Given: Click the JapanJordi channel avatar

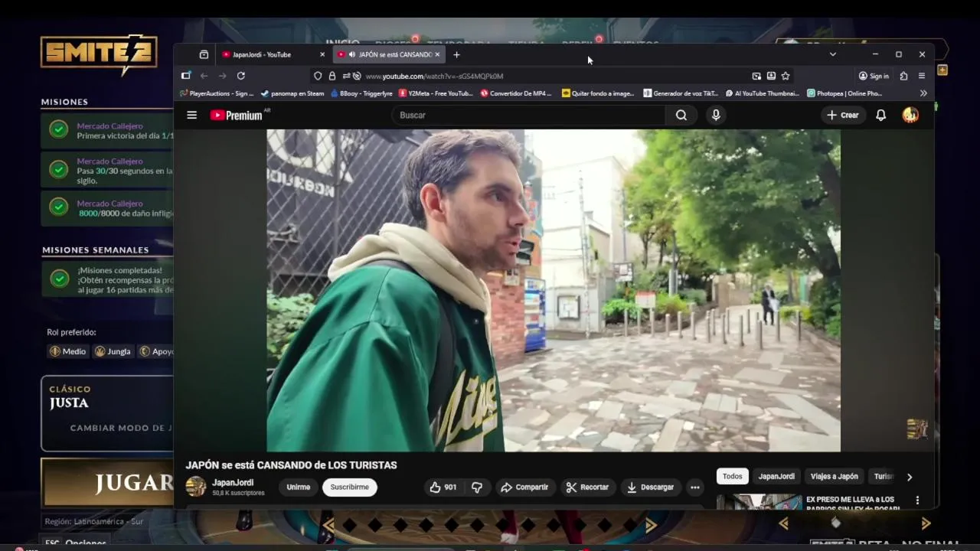Looking at the screenshot, I should coord(196,487).
